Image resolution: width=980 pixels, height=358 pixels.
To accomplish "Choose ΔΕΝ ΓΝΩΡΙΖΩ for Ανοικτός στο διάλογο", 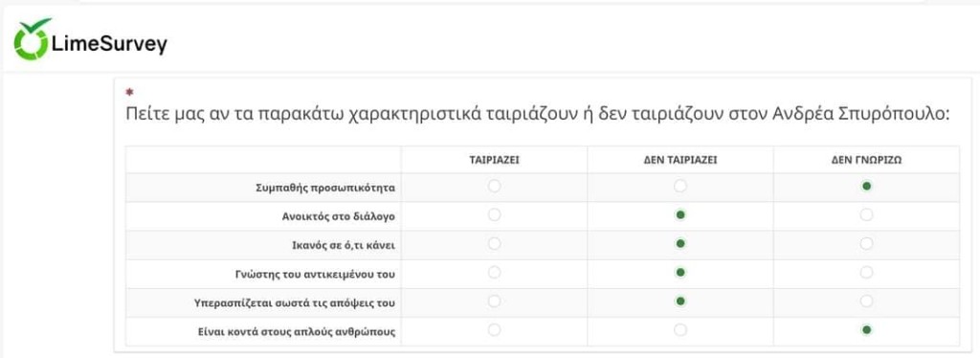I will point(866,215).
